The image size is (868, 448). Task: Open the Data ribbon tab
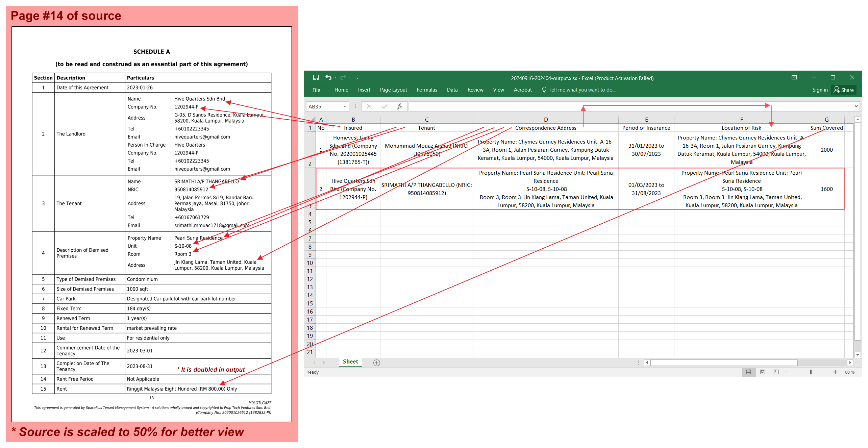coord(452,90)
